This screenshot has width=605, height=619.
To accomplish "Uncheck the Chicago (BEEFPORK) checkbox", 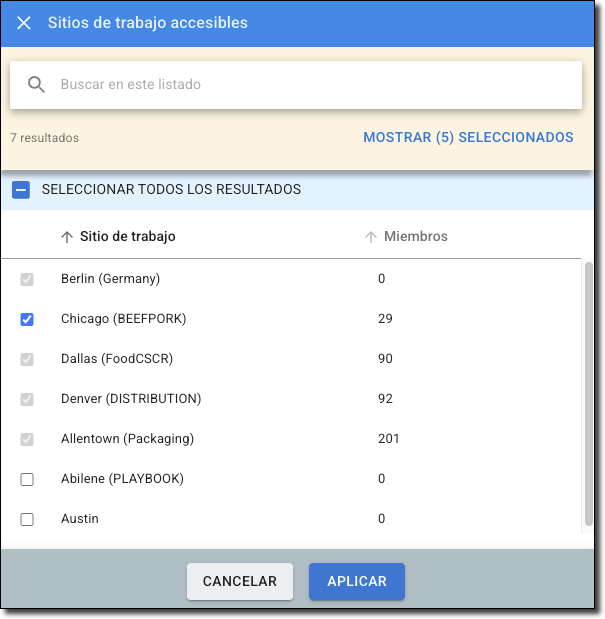I will pyautogui.click(x=27, y=319).
